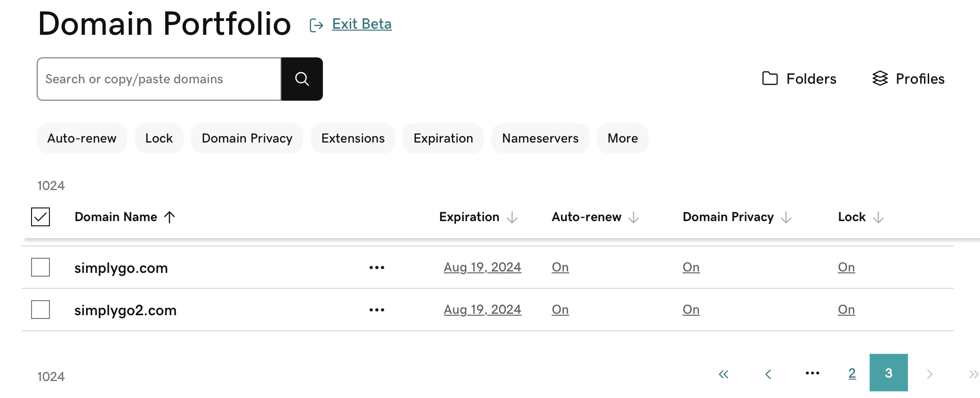980x398 pixels.
Task: Click the Exit Beta link
Action: coord(361,24)
